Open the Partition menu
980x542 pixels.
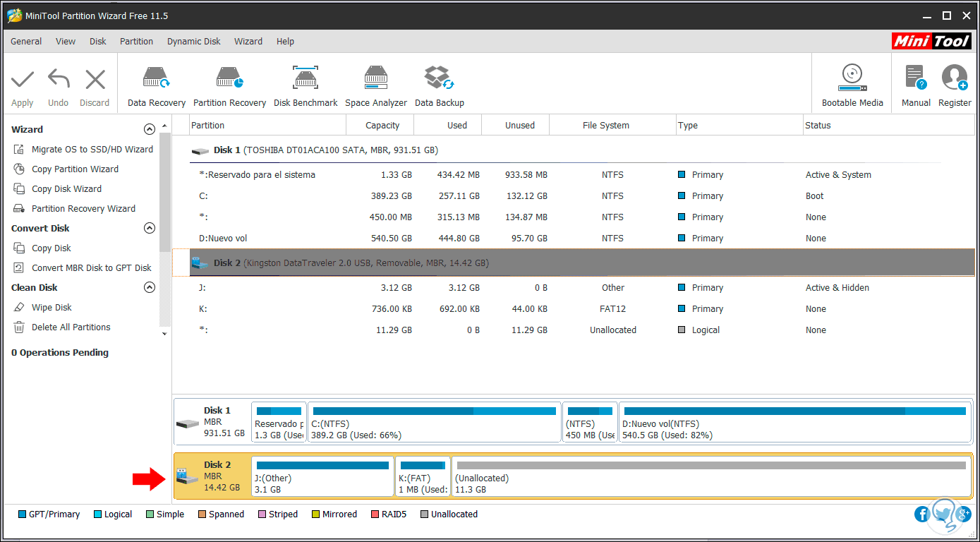tap(136, 42)
